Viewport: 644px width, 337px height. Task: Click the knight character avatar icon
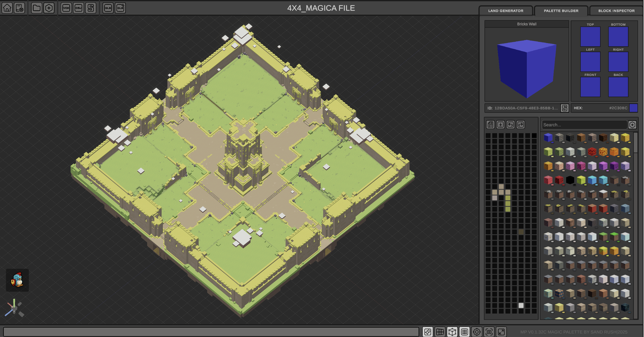(17, 280)
